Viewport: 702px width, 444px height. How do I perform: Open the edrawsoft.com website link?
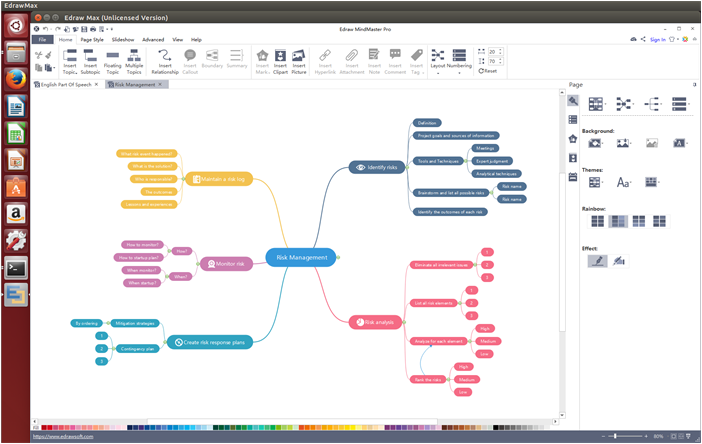pyautogui.click(x=63, y=436)
